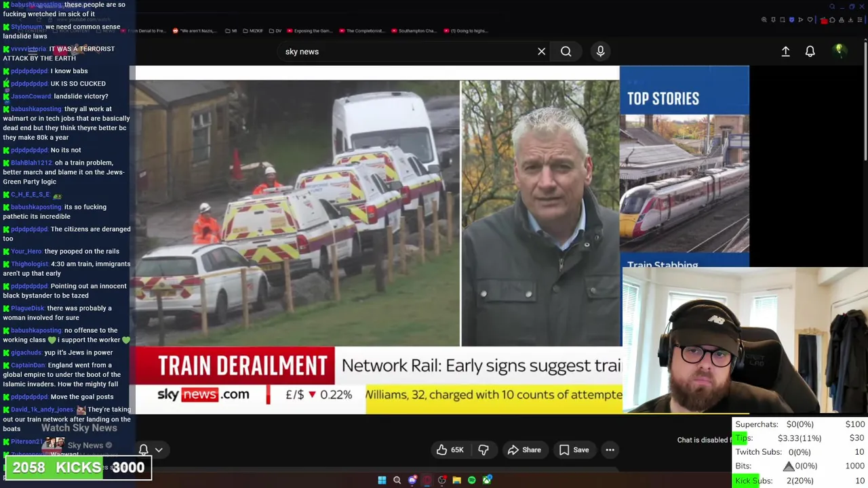
Task: Open the MIZKIF bookmarks folder
Action: 252,30
